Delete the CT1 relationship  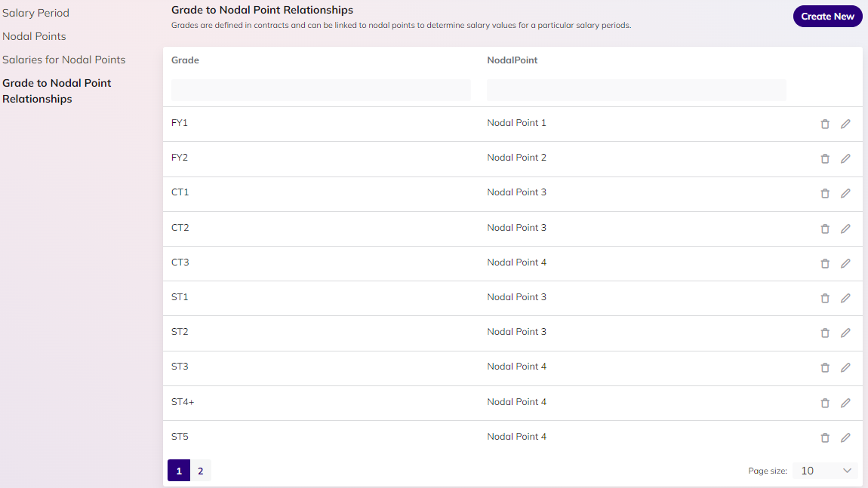(x=825, y=194)
